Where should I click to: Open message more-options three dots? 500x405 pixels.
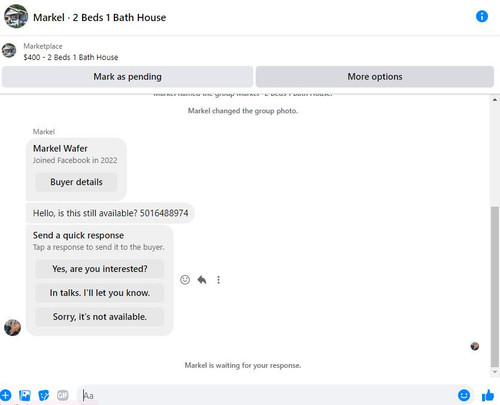click(x=219, y=280)
